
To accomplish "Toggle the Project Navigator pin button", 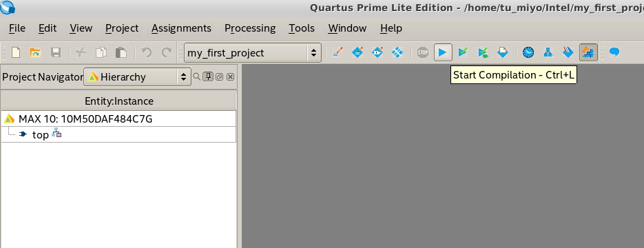I will (x=208, y=76).
